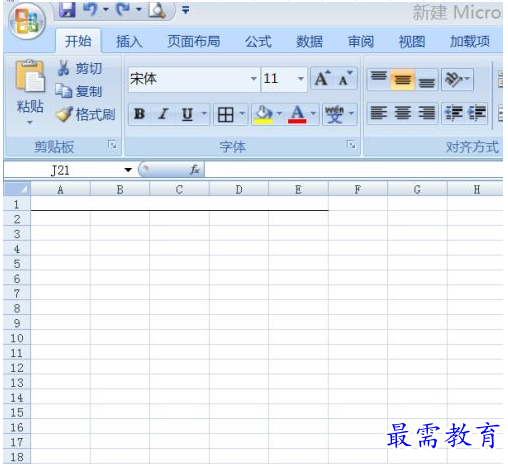Increase the cell indent
The height and width of the screenshot is (467, 508).
click(477, 113)
